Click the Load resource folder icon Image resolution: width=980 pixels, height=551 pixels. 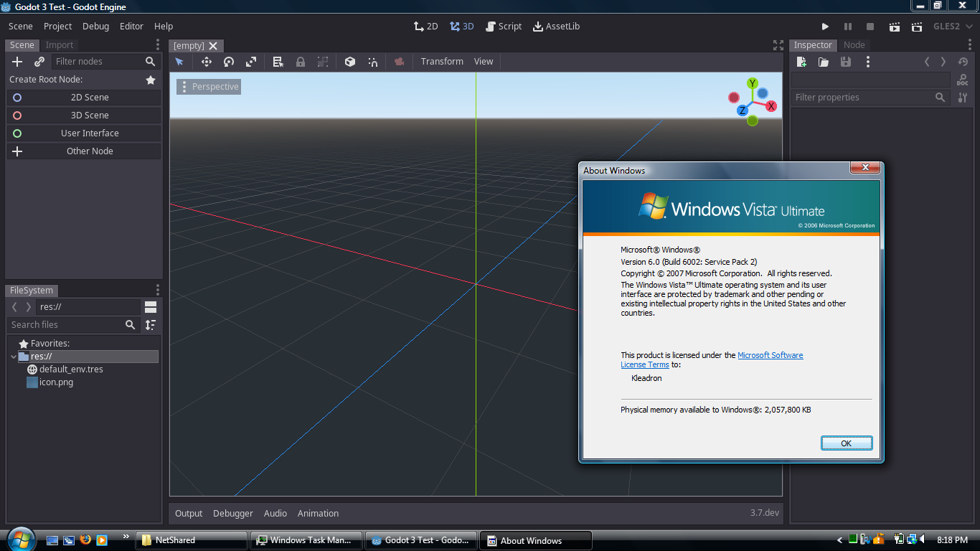pos(824,62)
